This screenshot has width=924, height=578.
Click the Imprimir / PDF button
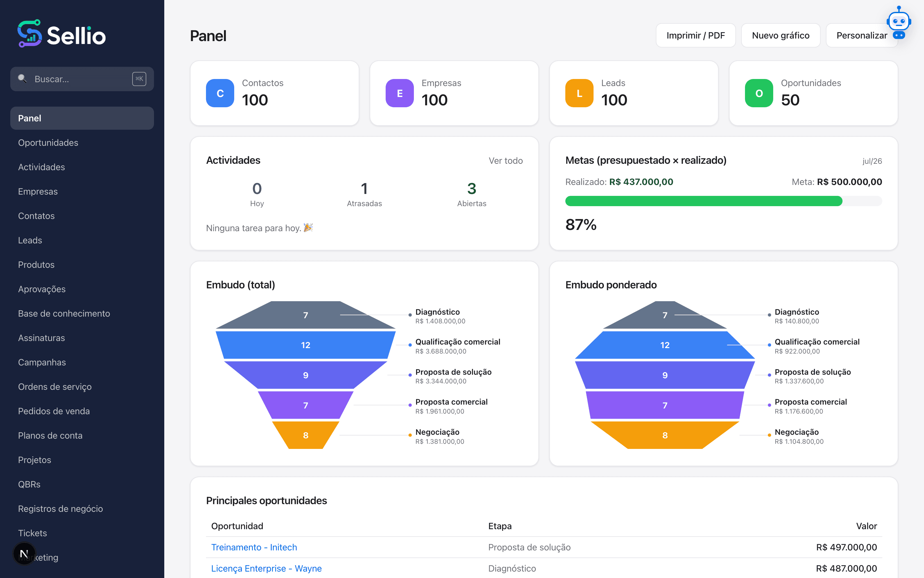pos(695,36)
